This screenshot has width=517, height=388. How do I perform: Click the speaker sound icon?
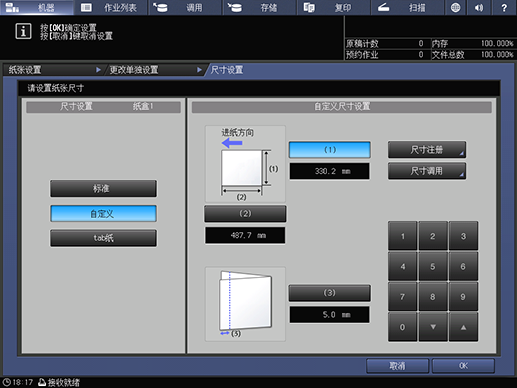pos(479,7)
